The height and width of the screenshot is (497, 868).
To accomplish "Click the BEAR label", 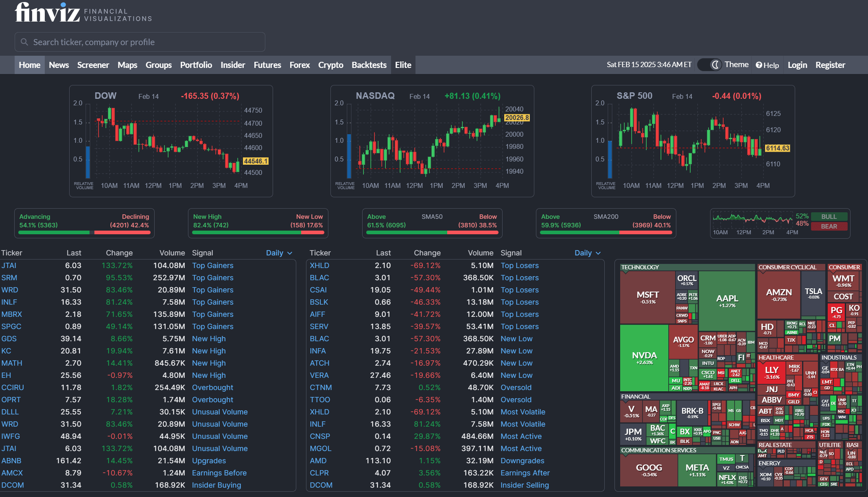I will [x=829, y=227].
